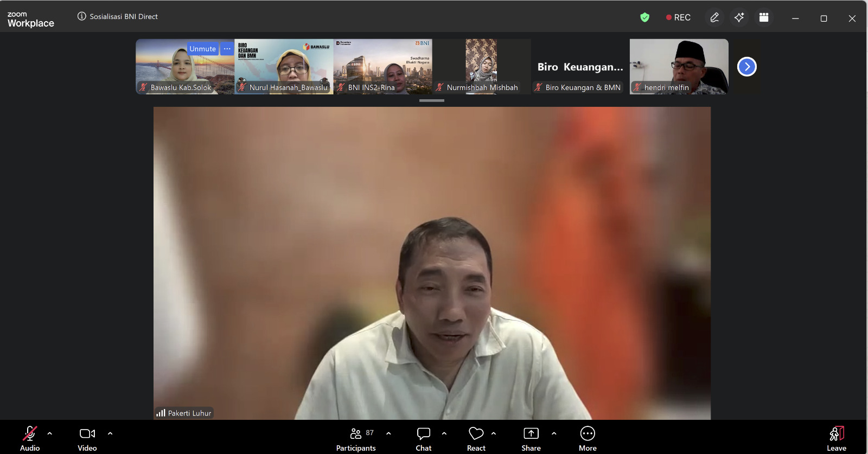
Task: Minimize the Zoom window
Action: (795, 18)
